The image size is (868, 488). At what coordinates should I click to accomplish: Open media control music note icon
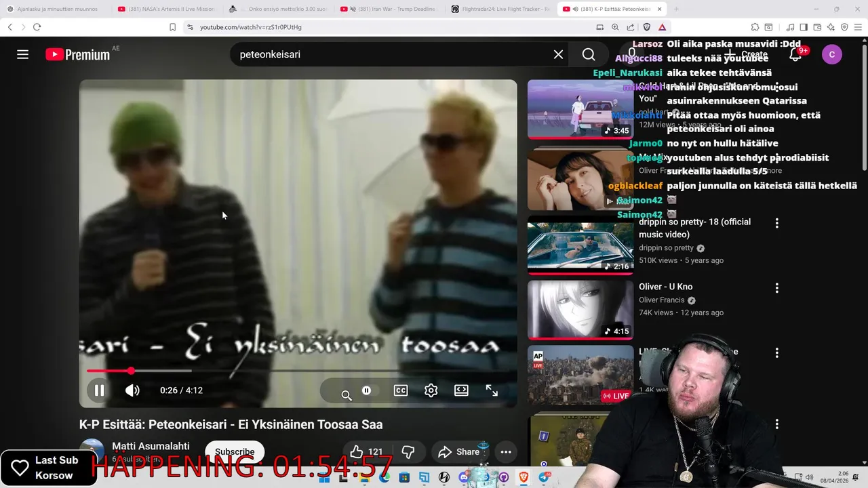(790, 27)
